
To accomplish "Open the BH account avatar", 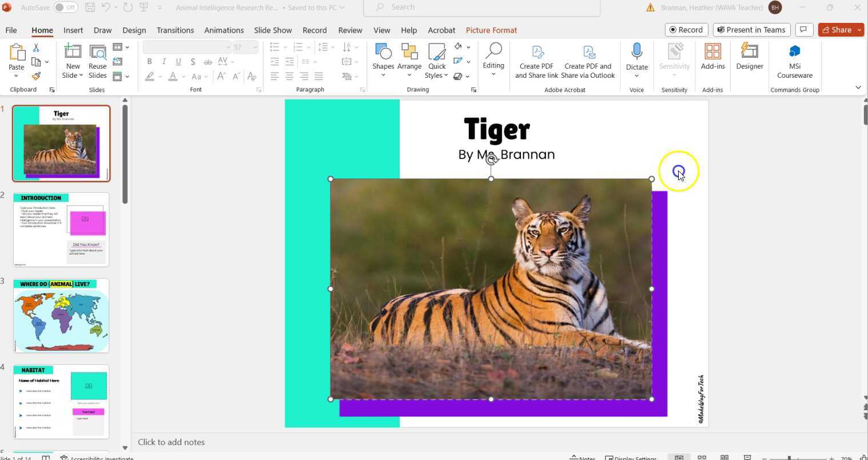I will [775, 7].
